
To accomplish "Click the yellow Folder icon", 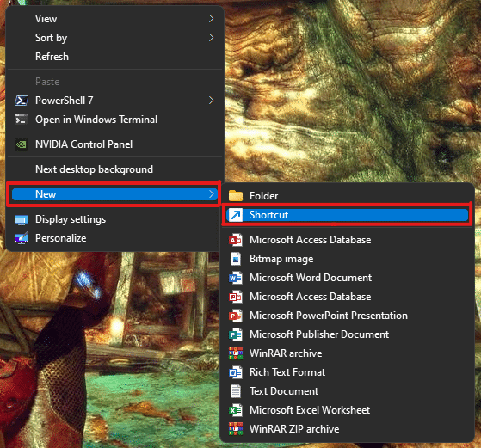I will [x=236, y=196].
